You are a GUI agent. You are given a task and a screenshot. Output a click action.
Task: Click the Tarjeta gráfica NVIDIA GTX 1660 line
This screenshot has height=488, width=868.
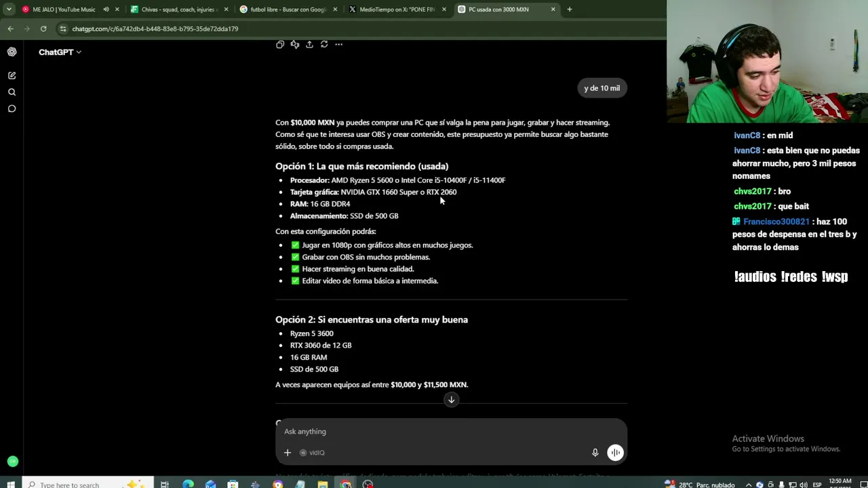pyautogui.click(x=373, y=192)
